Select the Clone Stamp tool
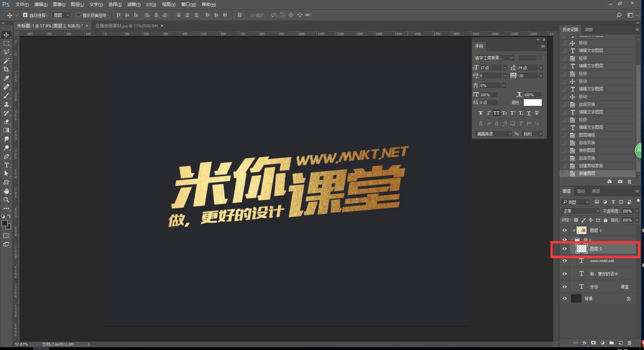The image size is (644, 350). [6, 104]
